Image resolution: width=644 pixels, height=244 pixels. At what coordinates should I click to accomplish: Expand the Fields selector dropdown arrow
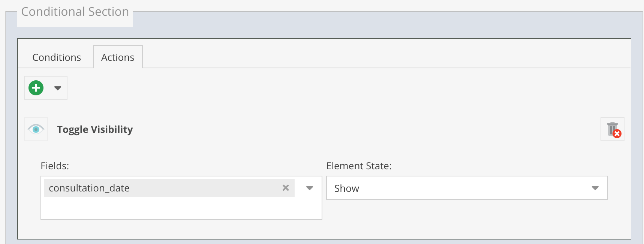[310, 188]
